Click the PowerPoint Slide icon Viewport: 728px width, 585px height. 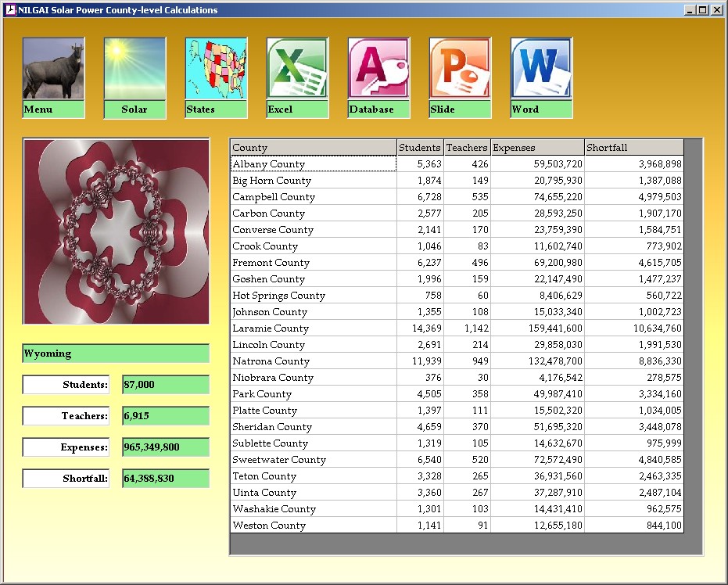(460, 69)
